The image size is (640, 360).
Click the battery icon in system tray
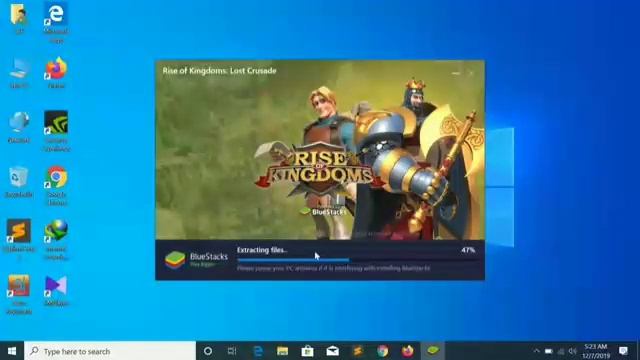(549, 351)
